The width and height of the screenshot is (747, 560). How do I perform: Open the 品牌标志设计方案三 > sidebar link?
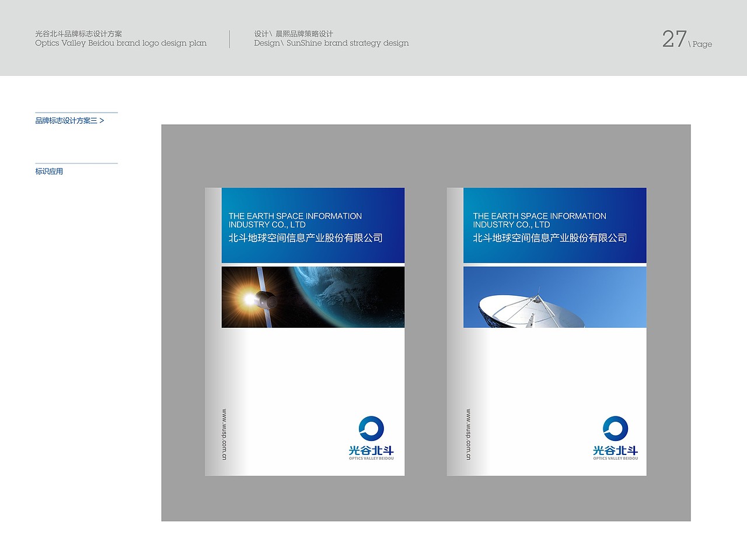(x=69, y=121)
